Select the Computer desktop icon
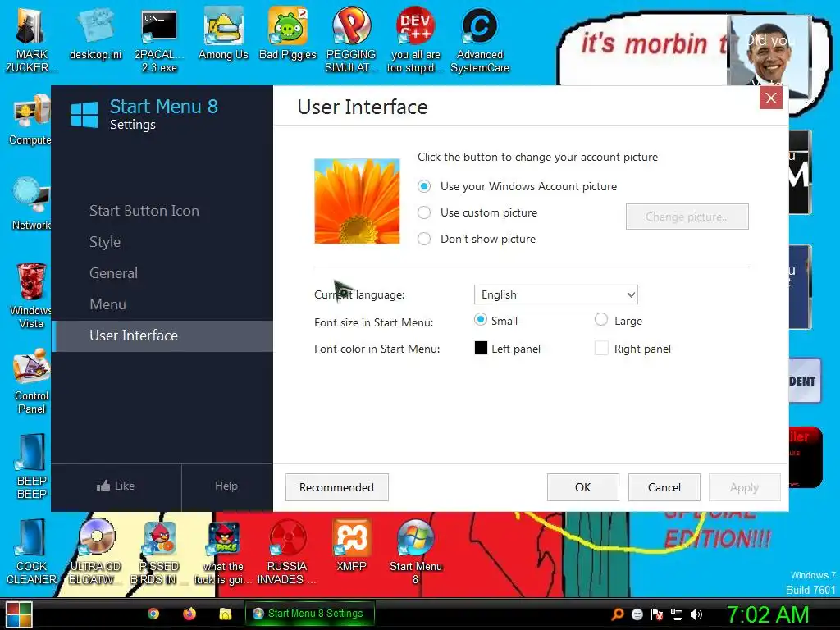 pos(30,121)
